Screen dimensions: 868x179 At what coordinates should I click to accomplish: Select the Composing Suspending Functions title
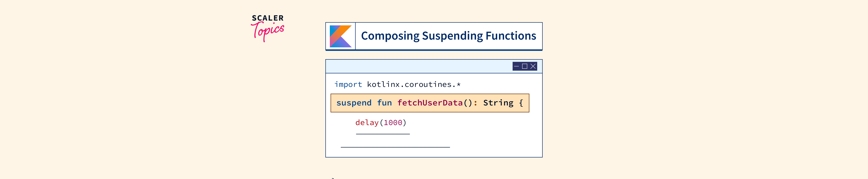click(449, 36)
